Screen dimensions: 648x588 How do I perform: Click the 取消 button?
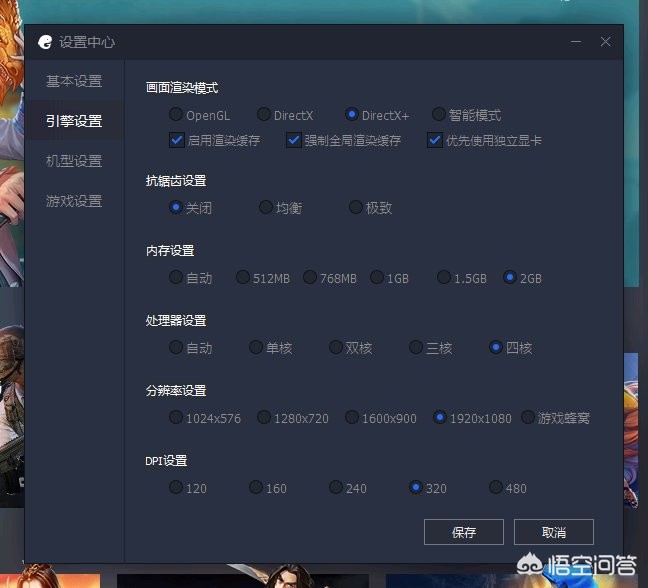(x=554, y=532)
